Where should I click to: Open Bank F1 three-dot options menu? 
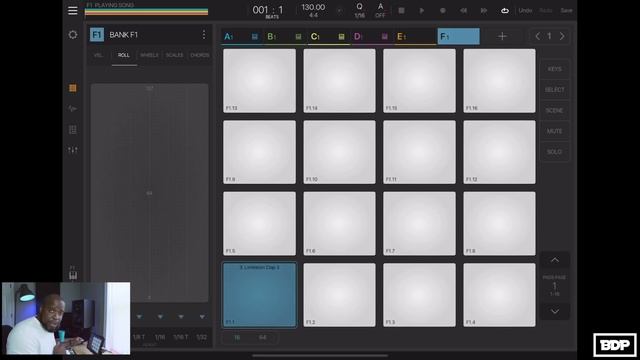pos(204,35)
